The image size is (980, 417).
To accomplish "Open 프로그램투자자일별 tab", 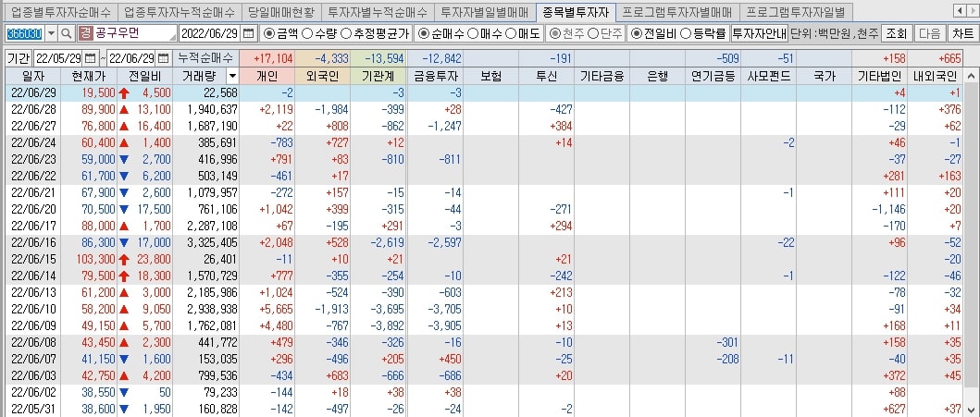I will click(796, 12).
